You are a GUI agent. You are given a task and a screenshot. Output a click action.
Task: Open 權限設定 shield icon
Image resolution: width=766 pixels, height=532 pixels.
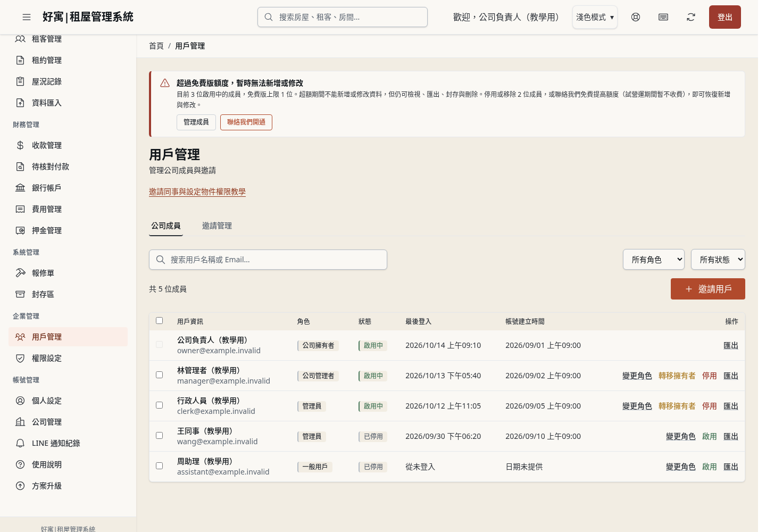coord(20,358)
